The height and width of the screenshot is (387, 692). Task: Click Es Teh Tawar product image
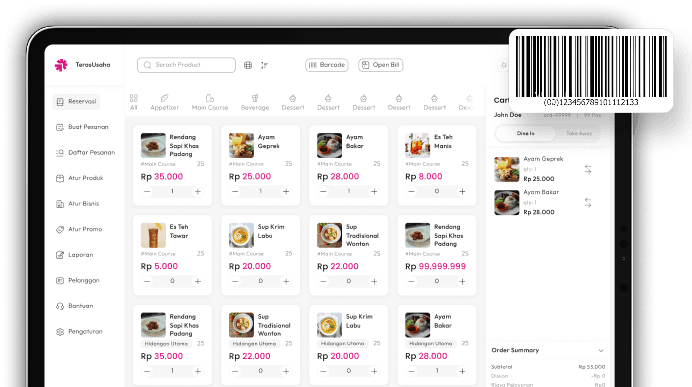pyautogui.click(x=153, y=235)
